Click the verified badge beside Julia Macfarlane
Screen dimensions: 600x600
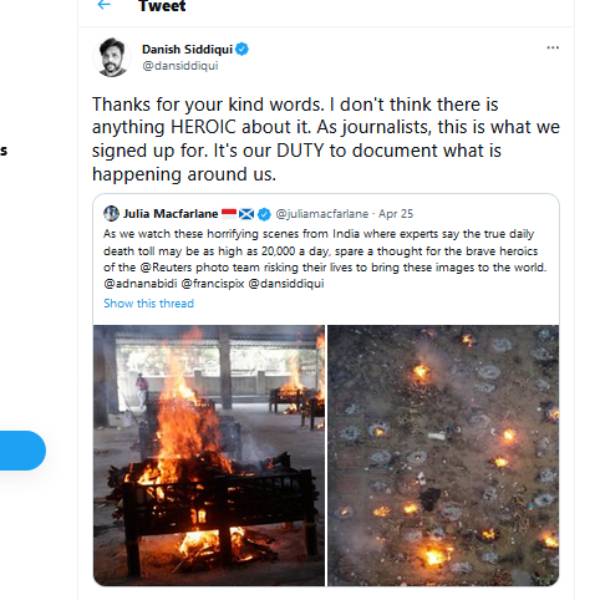pos(264,213)
